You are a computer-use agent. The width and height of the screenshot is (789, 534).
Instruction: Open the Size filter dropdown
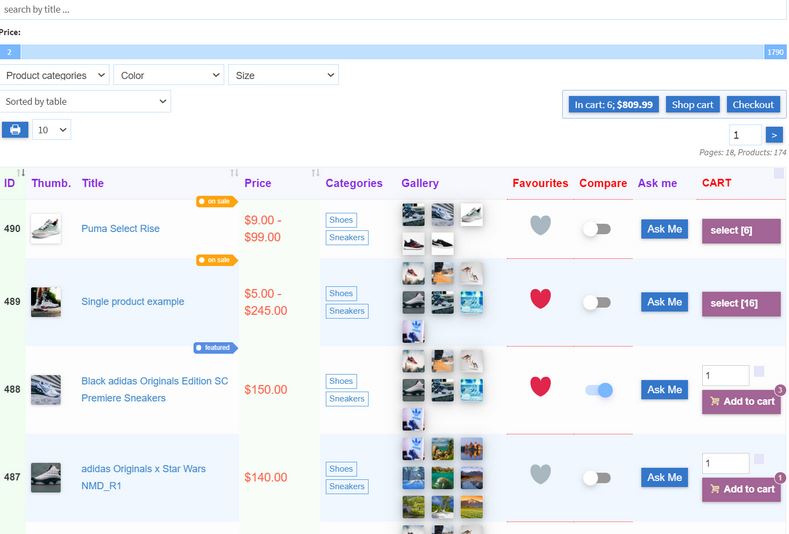click(x=283, y=75)
